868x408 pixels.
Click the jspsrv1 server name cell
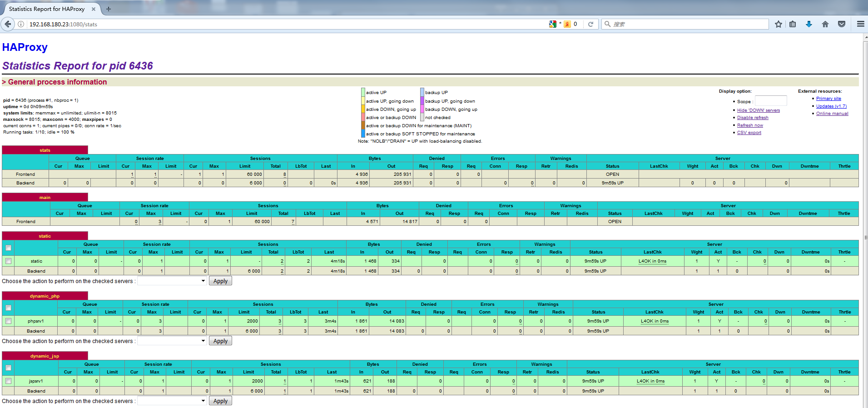point(36,381)
